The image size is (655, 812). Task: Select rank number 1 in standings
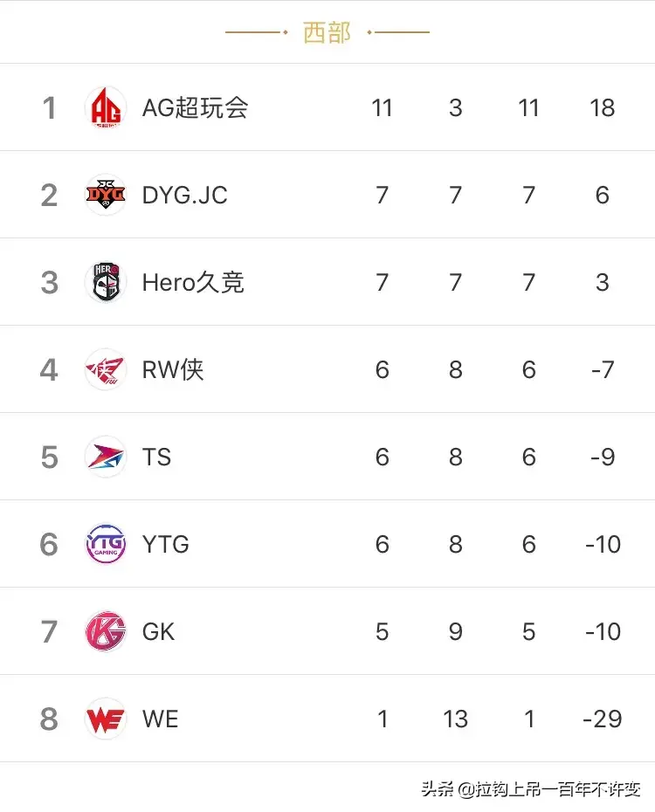[49, 108]
